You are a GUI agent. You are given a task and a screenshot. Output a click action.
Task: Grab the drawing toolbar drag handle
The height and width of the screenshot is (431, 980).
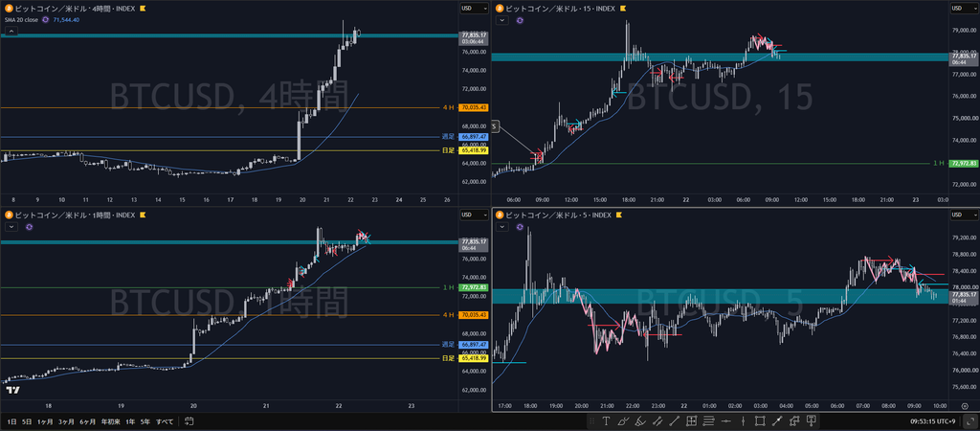pyautogui.click(x=591, y=421)
